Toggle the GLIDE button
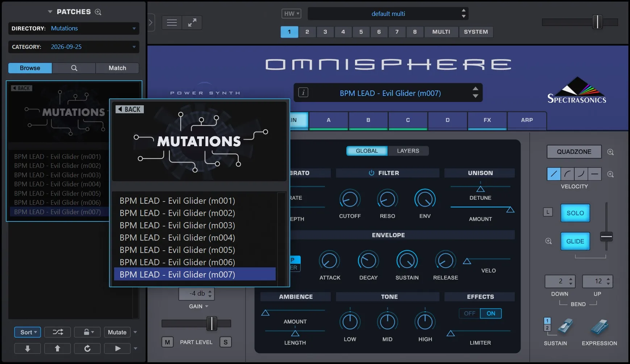 pyautogui.click(x=575, y=241)
